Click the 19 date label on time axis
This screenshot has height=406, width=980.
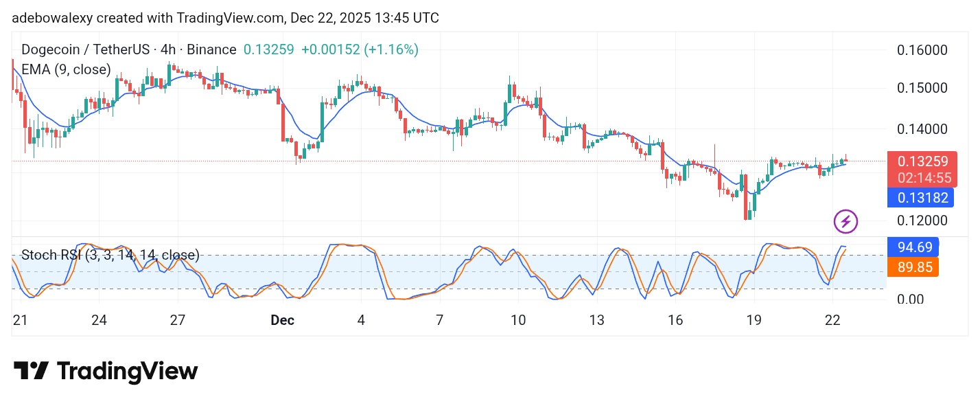pos(754,320)
